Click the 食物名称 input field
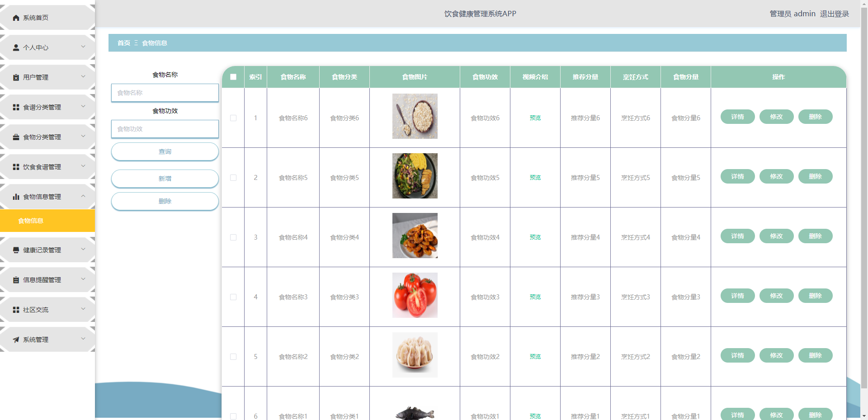The image size is (868, 420). click(x=165, y=93)
